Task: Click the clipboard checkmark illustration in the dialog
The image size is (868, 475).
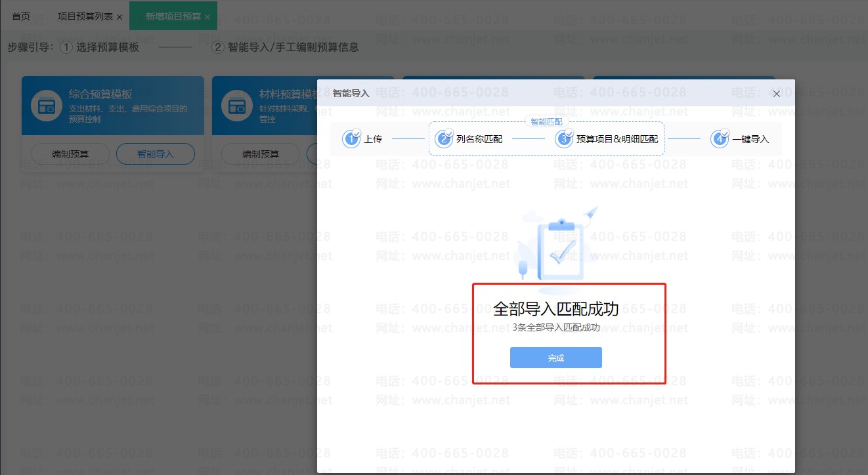Action: [557, 250]
